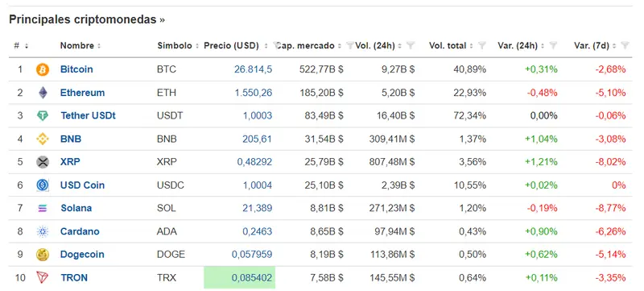Click the Dogecoin logo icon
Image resolution: width=644 pixels, height=291 pixels.
[x=43, y=255]
